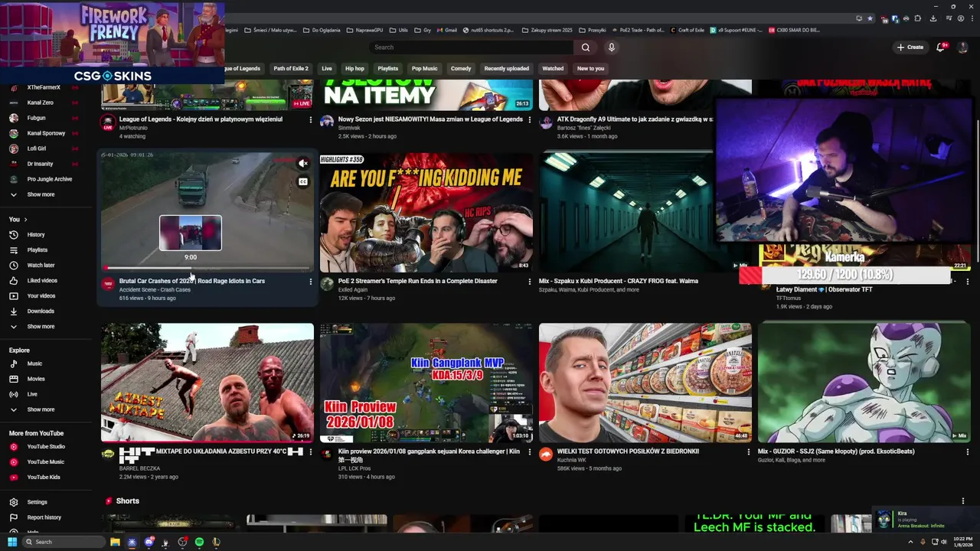980x551 pixels.
Task: Open options menu for Mix - GUZIOR SSJ2
Action: pyautogui.click(x=967, y=452)
